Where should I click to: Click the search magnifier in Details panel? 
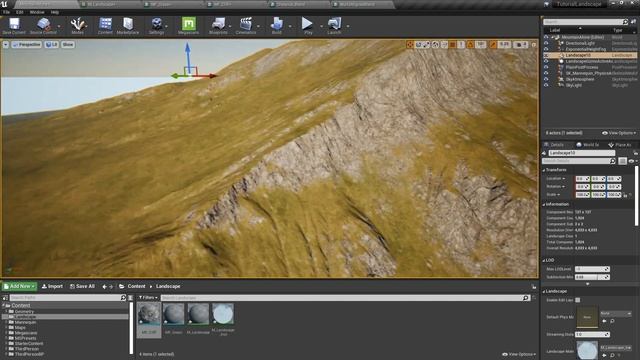612,161
